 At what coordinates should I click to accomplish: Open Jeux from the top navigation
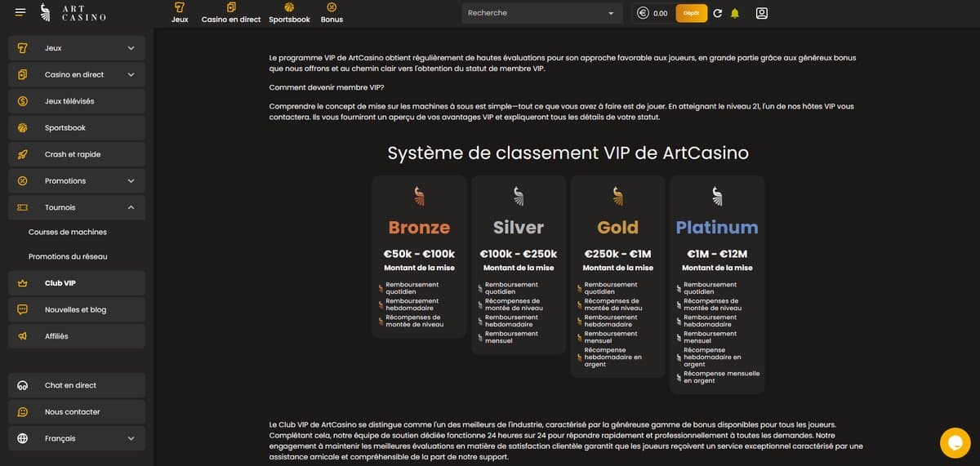coord(180,13)
